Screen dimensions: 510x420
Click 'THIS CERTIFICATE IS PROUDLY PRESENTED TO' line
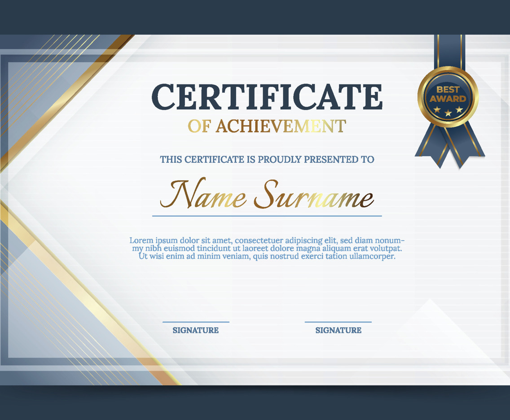(x=267, y=159)
